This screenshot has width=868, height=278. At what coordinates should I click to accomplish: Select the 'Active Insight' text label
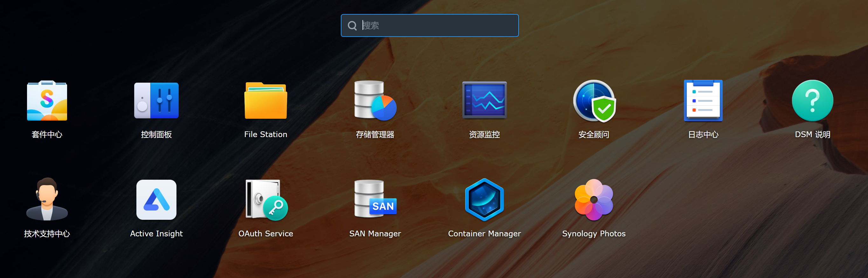[156, 233]
